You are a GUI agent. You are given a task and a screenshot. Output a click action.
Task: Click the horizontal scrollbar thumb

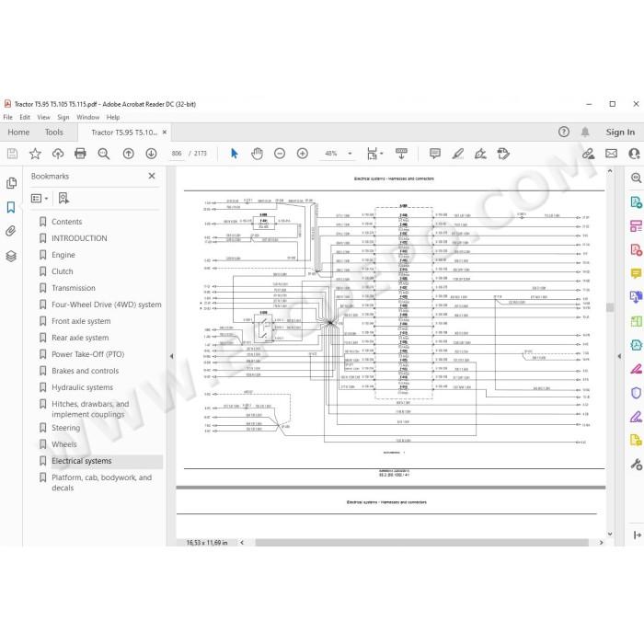pyautogui.click(x=421, y=543)
